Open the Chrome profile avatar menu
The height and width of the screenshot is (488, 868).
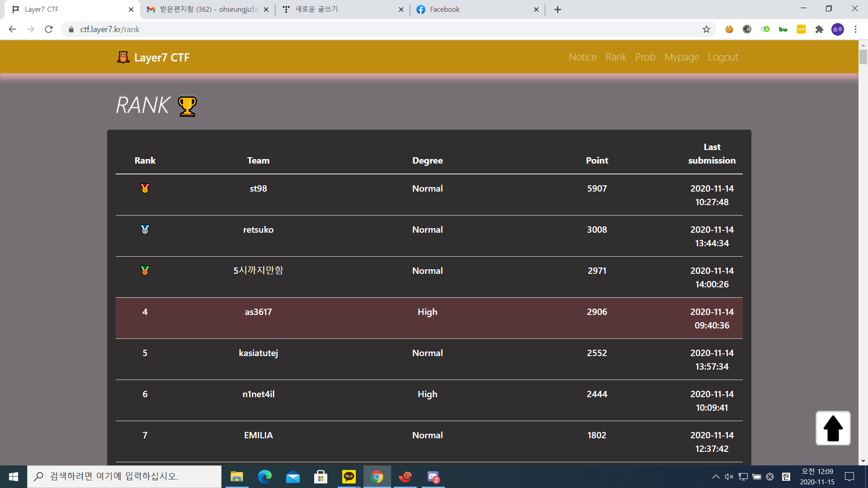837,29
